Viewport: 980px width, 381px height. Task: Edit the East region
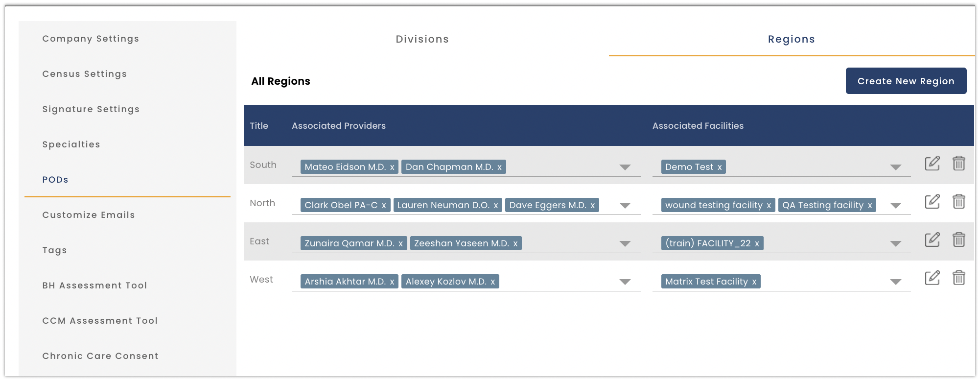(x=932, y=239)
